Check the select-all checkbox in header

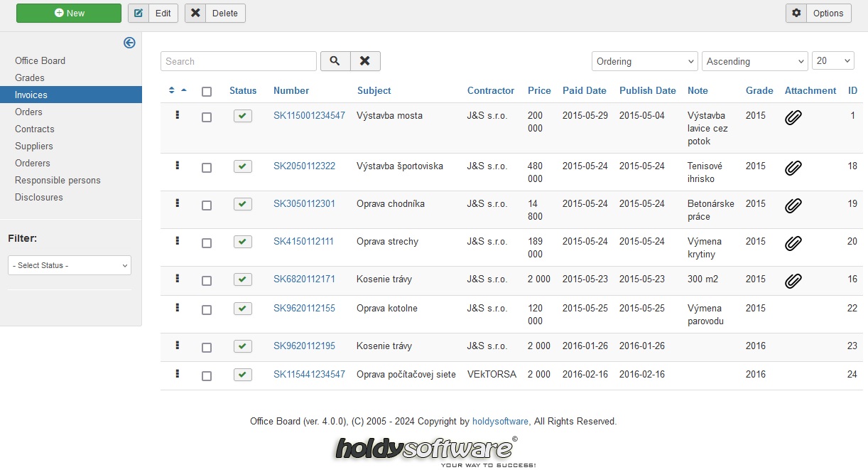point(207,92)
